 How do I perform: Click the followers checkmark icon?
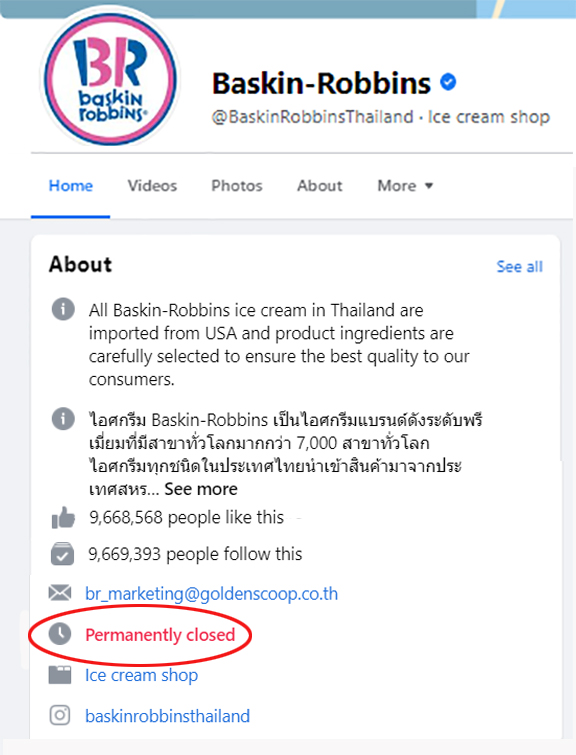(x=63, y=554)
